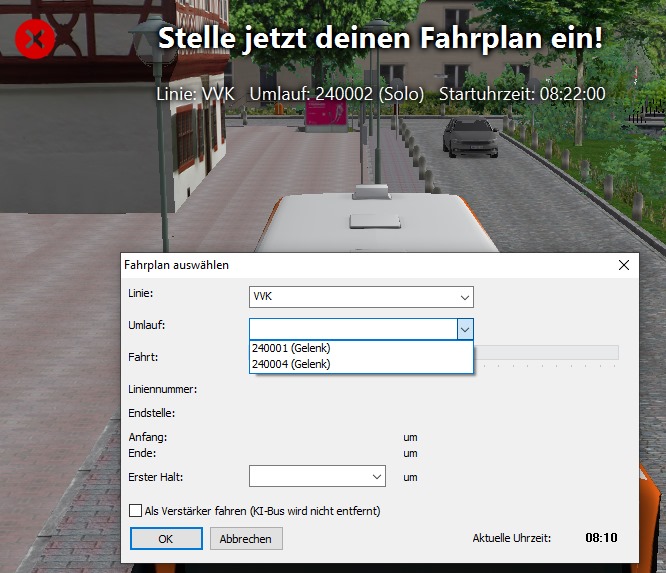This screenshot has width=666, height=573.
Task: Click the Aktuelle Uhrzeit 08:10 display
Action: pyautogui.click(x=601, y=538)
